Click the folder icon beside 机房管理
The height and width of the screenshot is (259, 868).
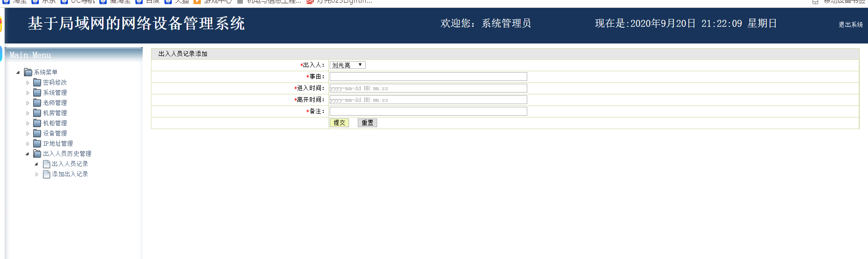(37, 113)
